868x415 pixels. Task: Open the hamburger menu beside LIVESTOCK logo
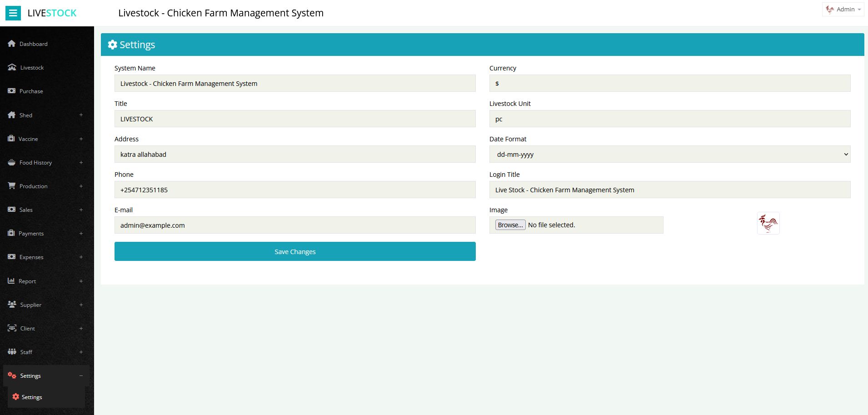[x=13, y=13]
